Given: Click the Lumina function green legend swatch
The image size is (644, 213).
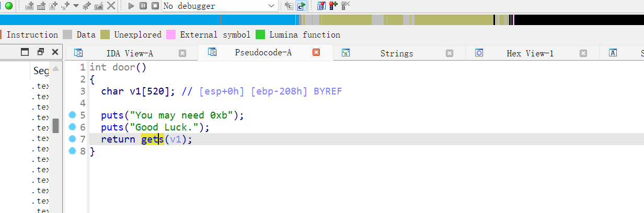Looking at the screenshot, I should pyautogui.click(x=260, y=35).
